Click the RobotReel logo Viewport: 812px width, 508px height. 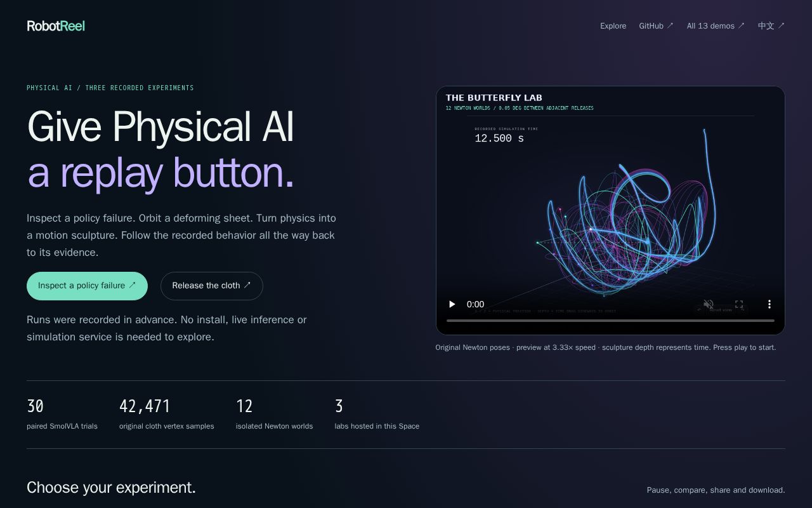[x=56, y=26]
